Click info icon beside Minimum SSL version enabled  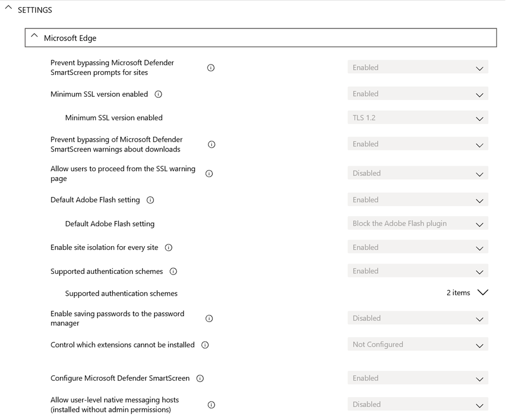click(x=158, y=94)
